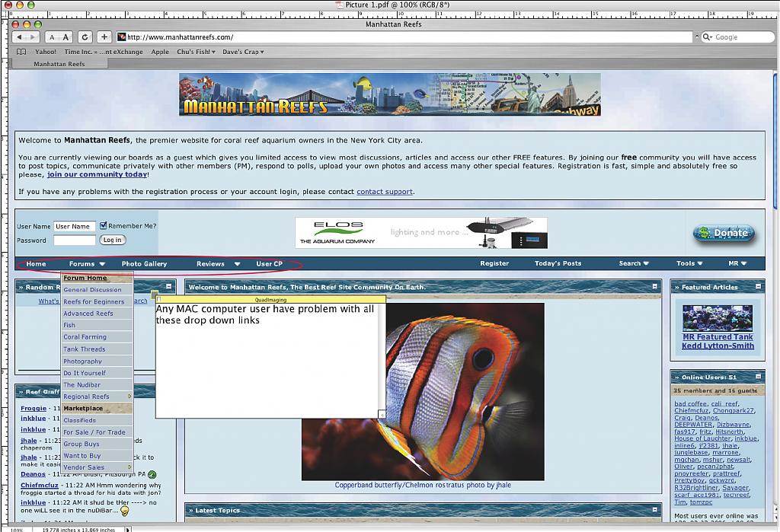Image resolution: width=780 pixels, height=532 pixels.
Task: Toggle the Remember Me checkbox
Action: (x=104, y=226)
